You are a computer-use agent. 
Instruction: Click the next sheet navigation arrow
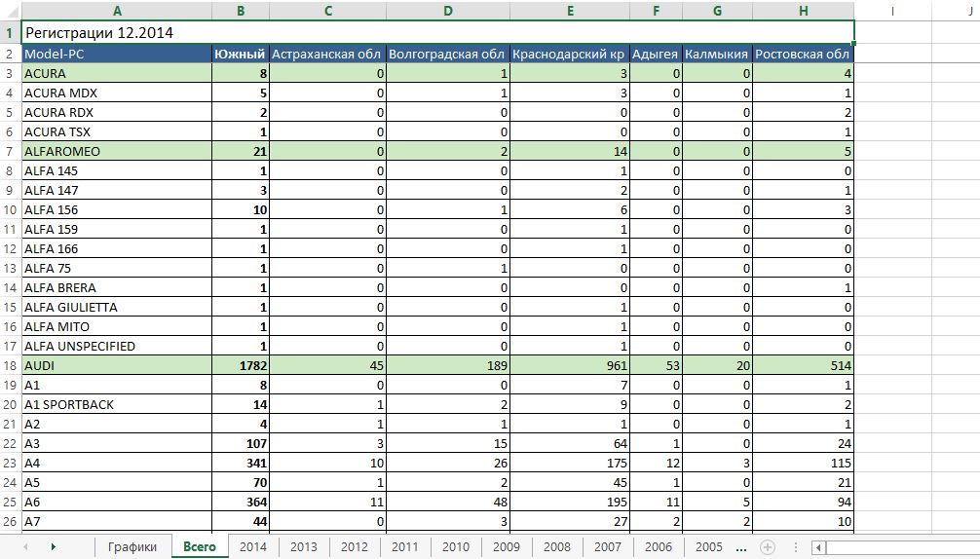(54, 547)
